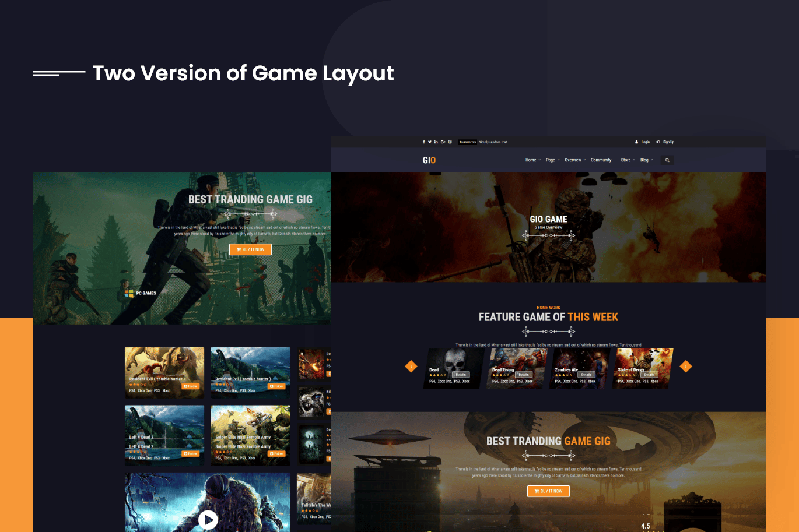The image size is (799, 532).
Task: Click BUY IT NOW on the zombie banner
Action: pos(250,249)
